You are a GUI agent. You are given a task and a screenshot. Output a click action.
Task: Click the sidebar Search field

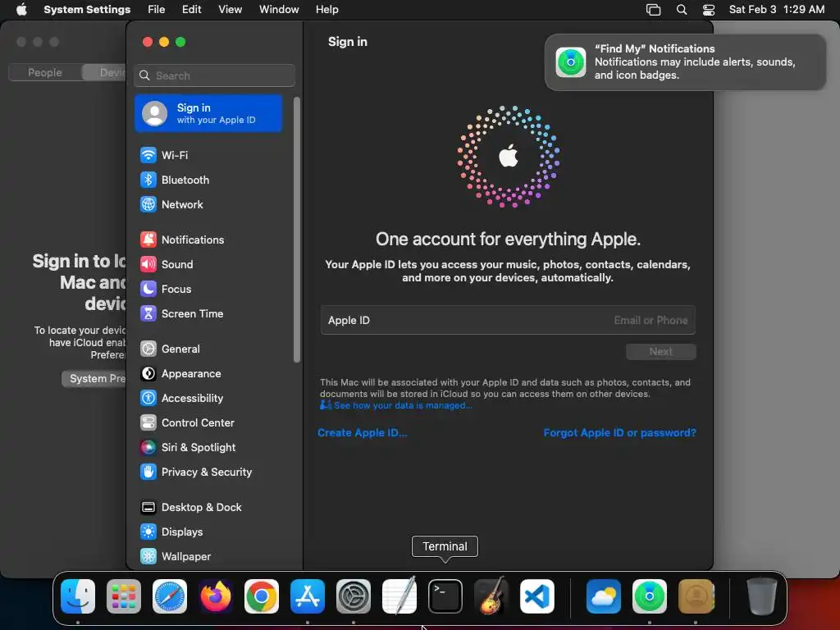click(x=214, y=75)
